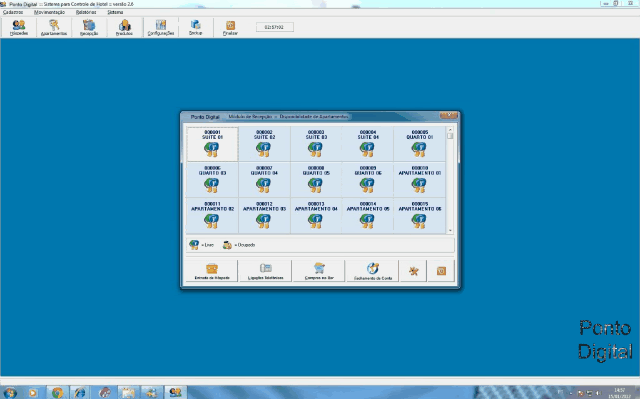
Task: Select the room with code 000006
Action: 212,180
